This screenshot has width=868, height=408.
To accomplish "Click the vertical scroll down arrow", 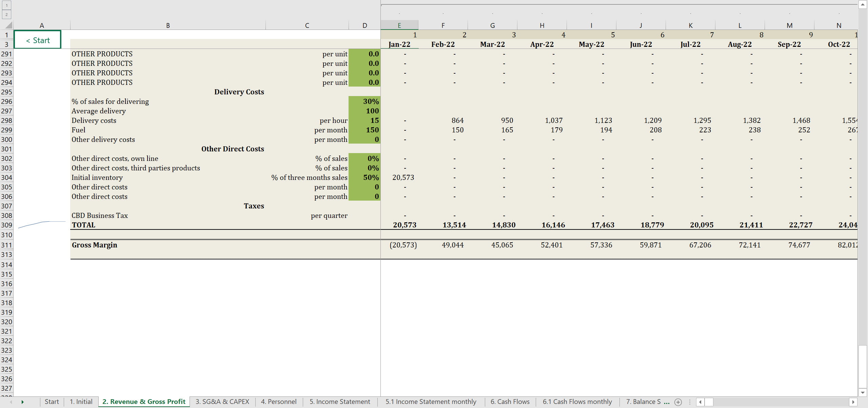I will (863, 392).
